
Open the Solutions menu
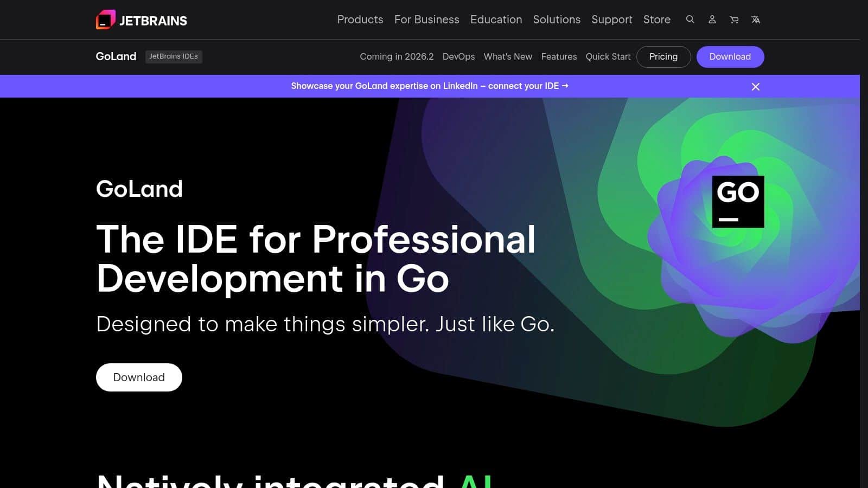557,20
